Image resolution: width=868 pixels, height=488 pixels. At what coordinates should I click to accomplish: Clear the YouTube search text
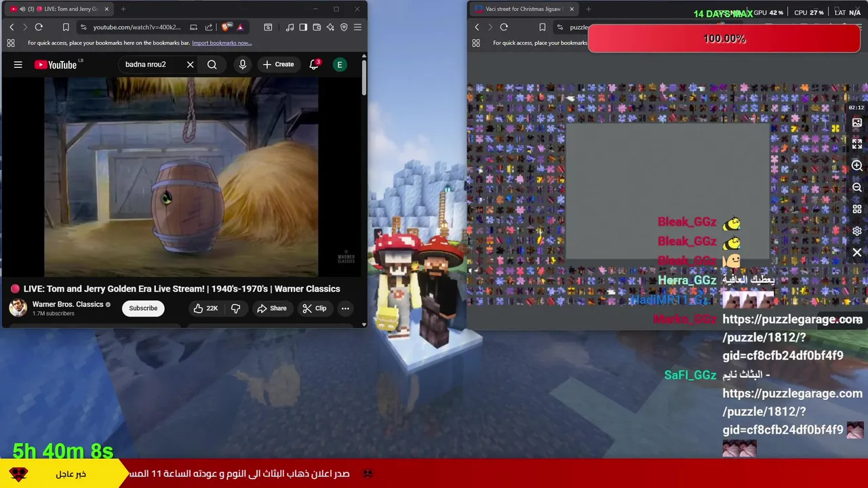190,64
